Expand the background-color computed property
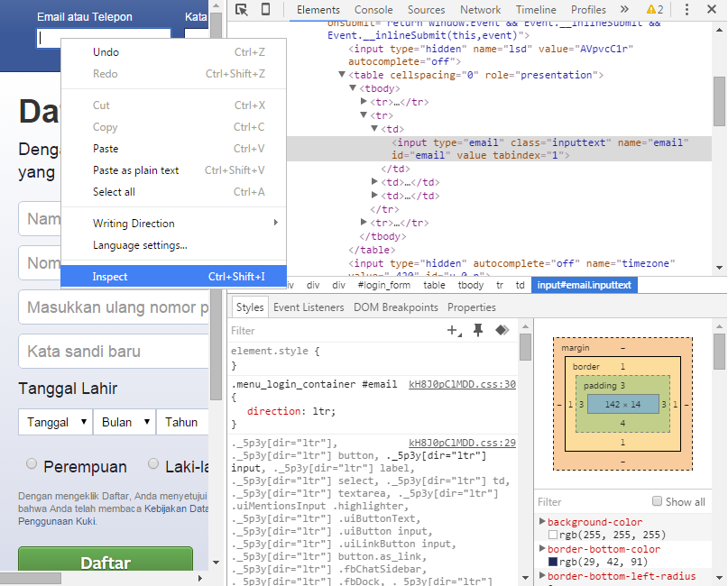728x586 pixels. [542, 523]
